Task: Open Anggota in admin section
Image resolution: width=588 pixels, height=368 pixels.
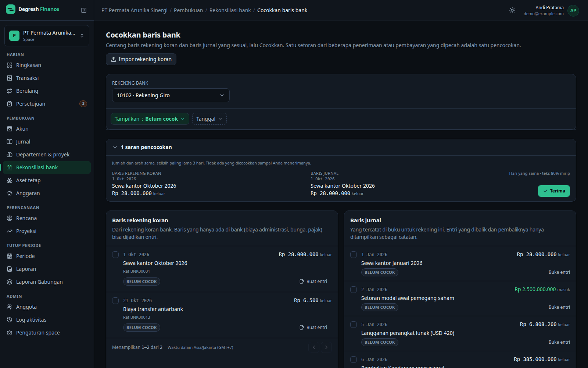Action: 47,307
